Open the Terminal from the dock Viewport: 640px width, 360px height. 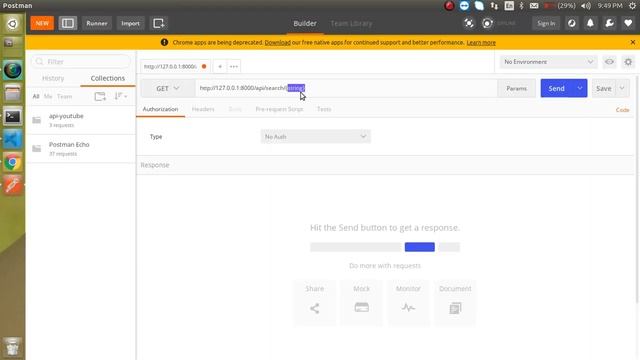(x=13, y=117)
